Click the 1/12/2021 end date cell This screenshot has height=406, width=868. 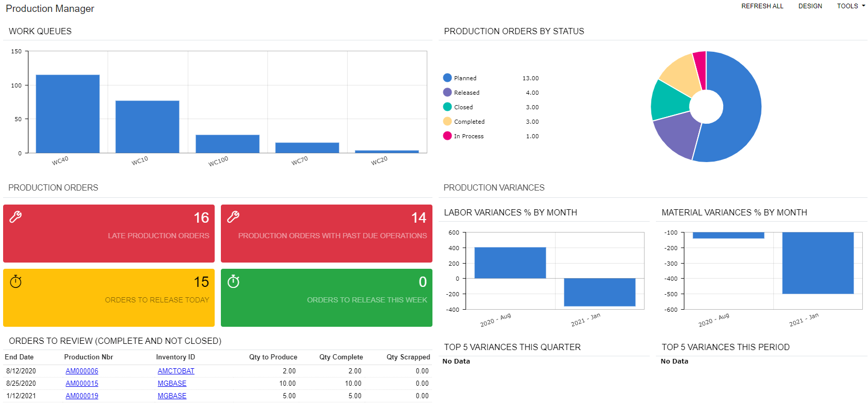coord(21,396)
